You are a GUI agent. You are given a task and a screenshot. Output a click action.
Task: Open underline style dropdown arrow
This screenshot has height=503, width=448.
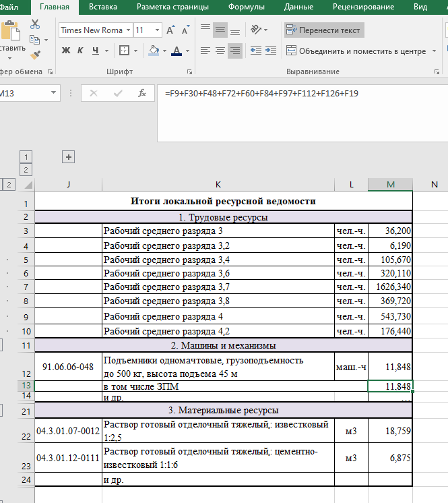[x=106, y=51]
